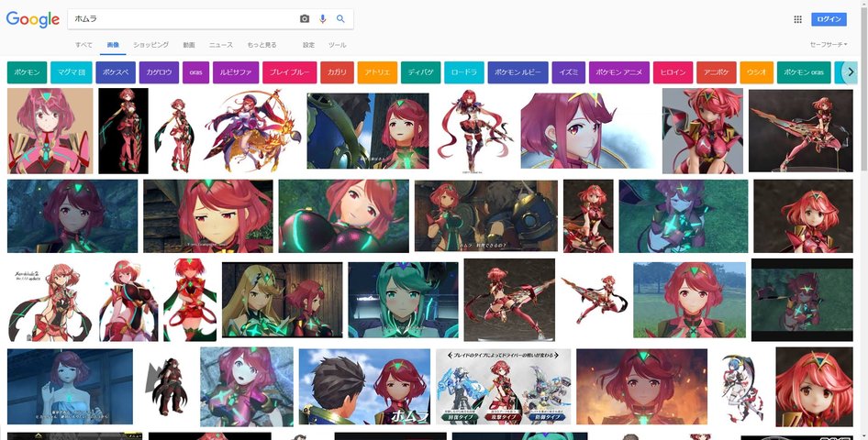Screen dimensions: 868x440
Task: Open blonde and red-haired duo thumbnail
Action: click(x=283, y=300)
